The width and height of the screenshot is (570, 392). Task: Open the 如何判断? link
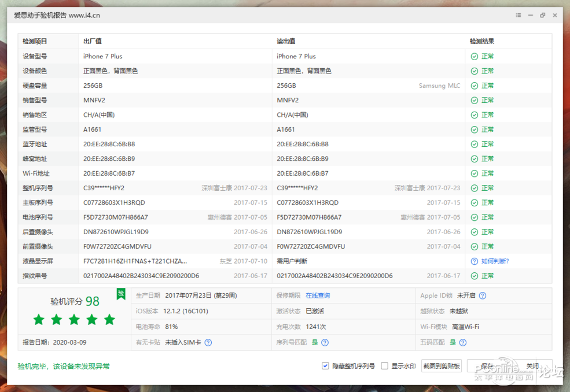click(x=495, y=261)
